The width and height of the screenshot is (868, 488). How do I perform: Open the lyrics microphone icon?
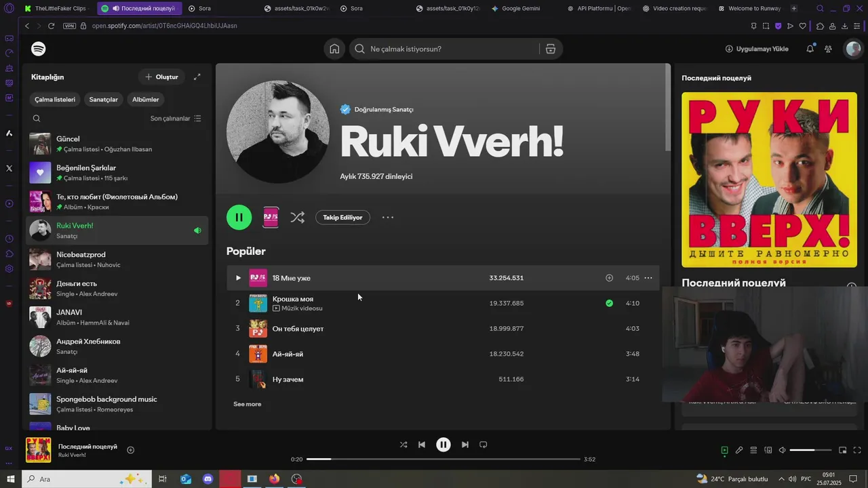[x=739, y=450]
